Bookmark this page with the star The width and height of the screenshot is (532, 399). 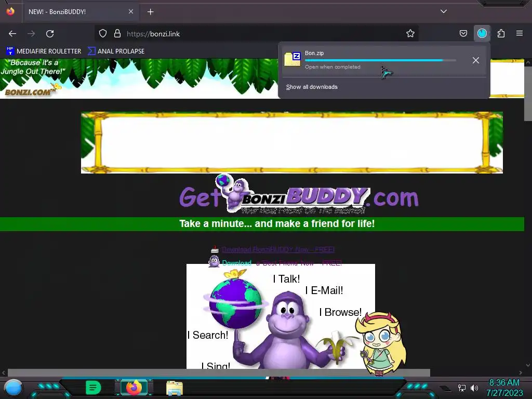coord(410,34)
